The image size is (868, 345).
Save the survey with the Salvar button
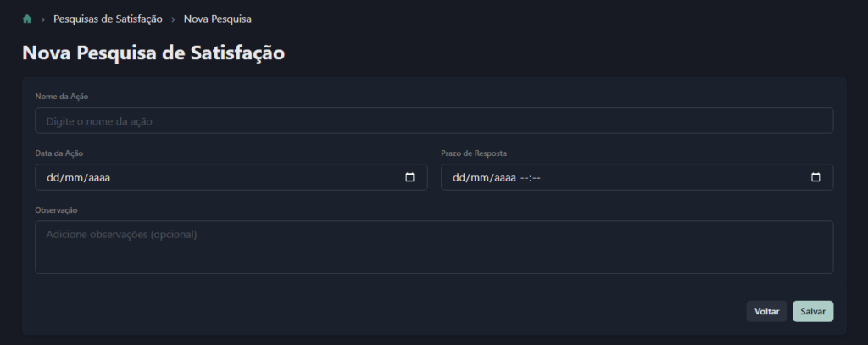(812, 311)
